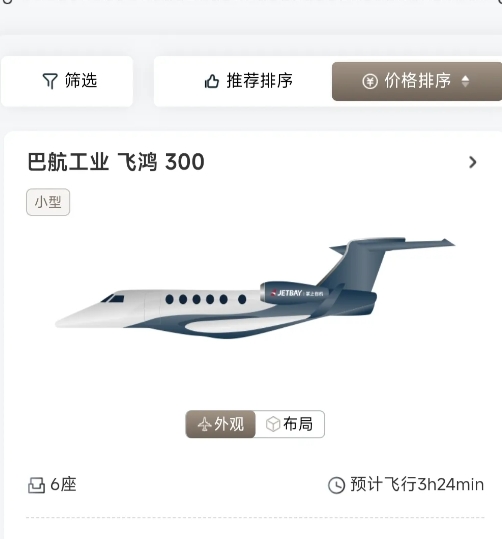This screenshot has width=502, height=539.
Task: Click the 预计飞行3h24min text
Action: click(x=417, y=485)
